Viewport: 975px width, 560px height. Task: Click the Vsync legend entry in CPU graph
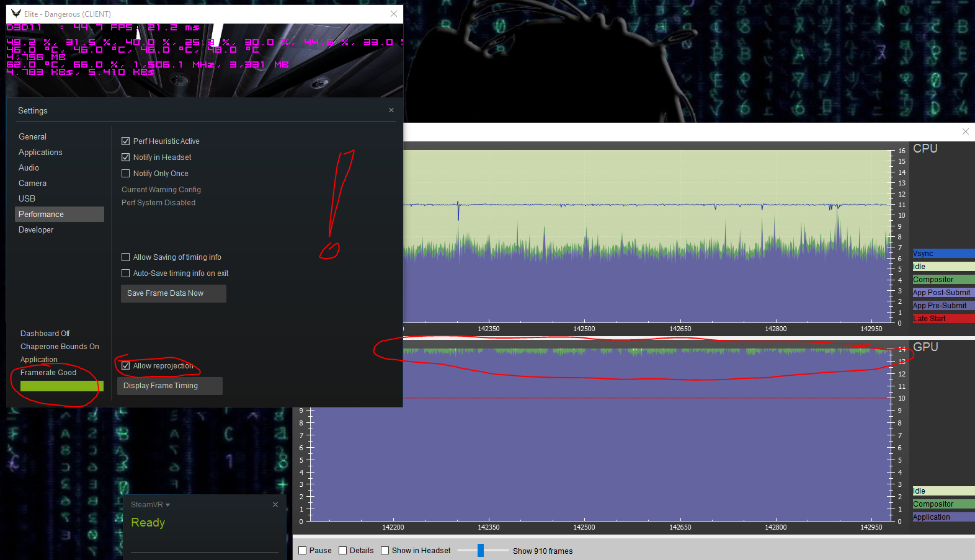(x=943, y=254)
